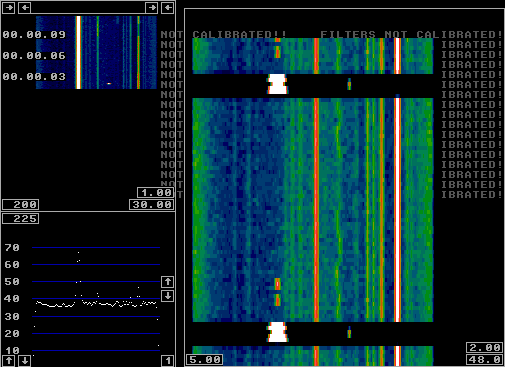Click the white signal line in the small wide waterfall
The height and width of the screenshot is (367, 505).
pos(78,52)
